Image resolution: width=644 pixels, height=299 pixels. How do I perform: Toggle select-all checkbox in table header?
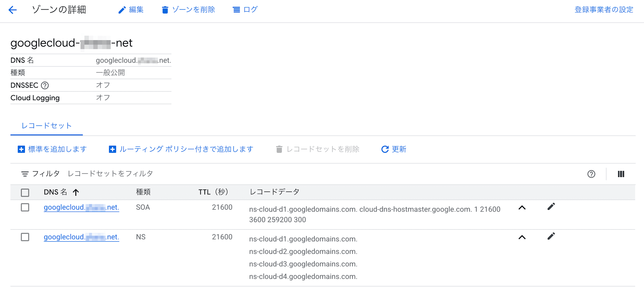click(x=25, y=192)
